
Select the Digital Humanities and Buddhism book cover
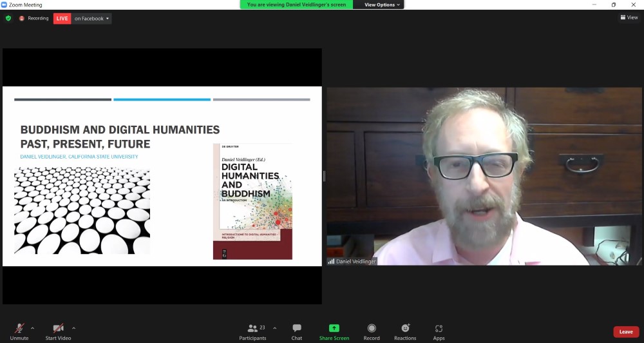[252, 201]
